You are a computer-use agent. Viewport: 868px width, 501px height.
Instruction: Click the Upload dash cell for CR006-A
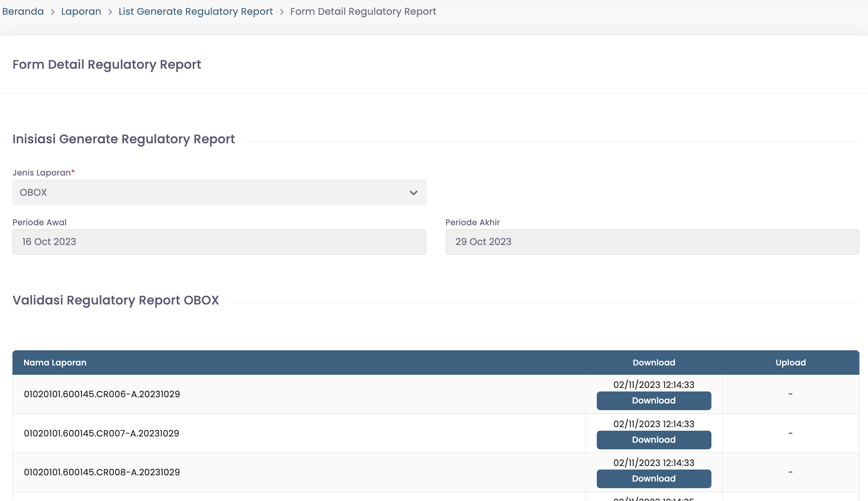[790, 394]
